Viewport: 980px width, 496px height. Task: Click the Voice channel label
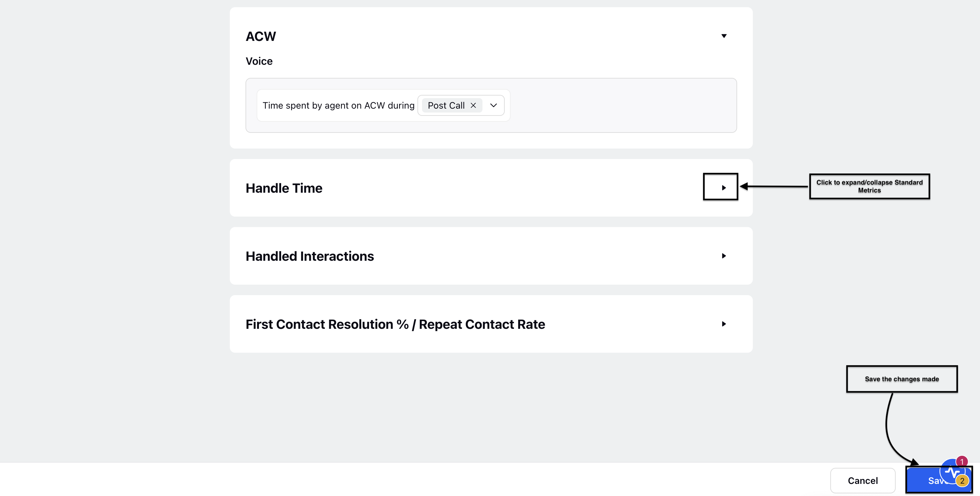coord(259,61)
